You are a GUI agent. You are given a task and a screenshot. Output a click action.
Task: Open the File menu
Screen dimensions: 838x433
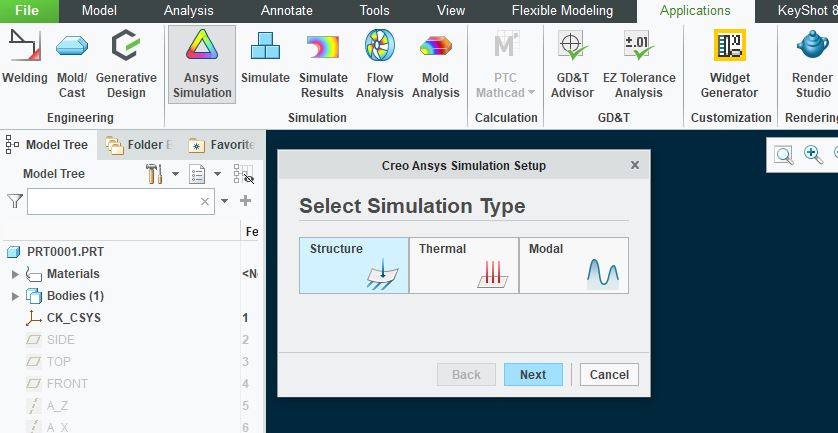[x=27, y=11]
